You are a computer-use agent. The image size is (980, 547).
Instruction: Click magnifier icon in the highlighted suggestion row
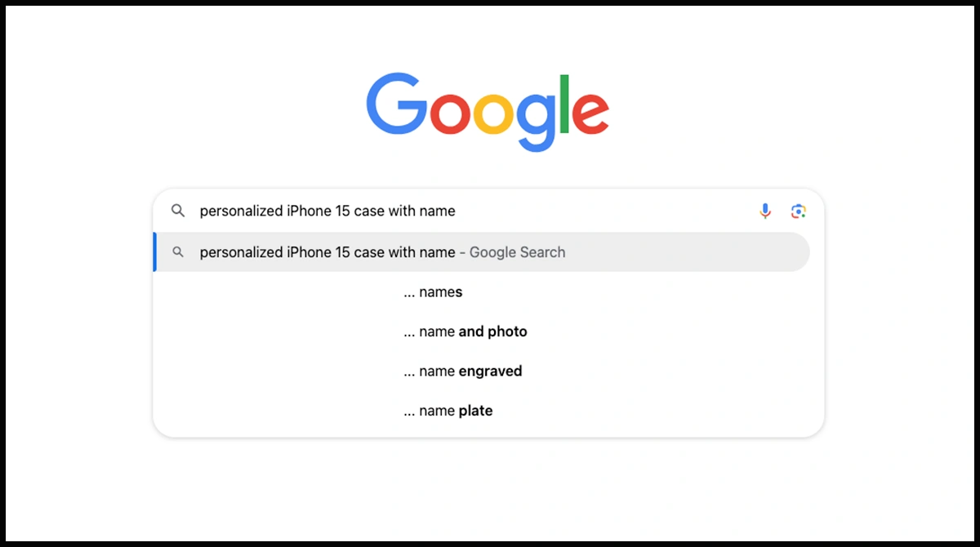click(x=178, y=252)
